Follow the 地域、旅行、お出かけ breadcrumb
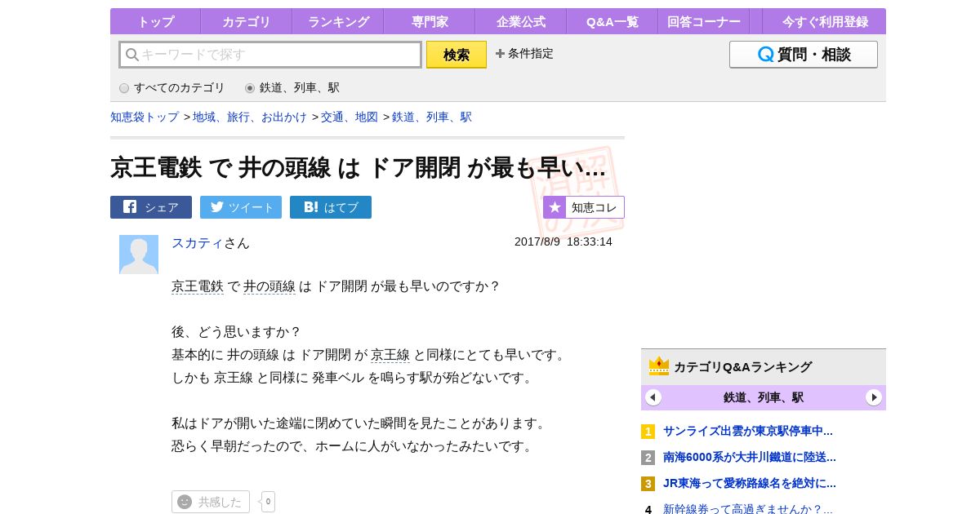This screenshot has width=980, height=514. tap(250, 117)
